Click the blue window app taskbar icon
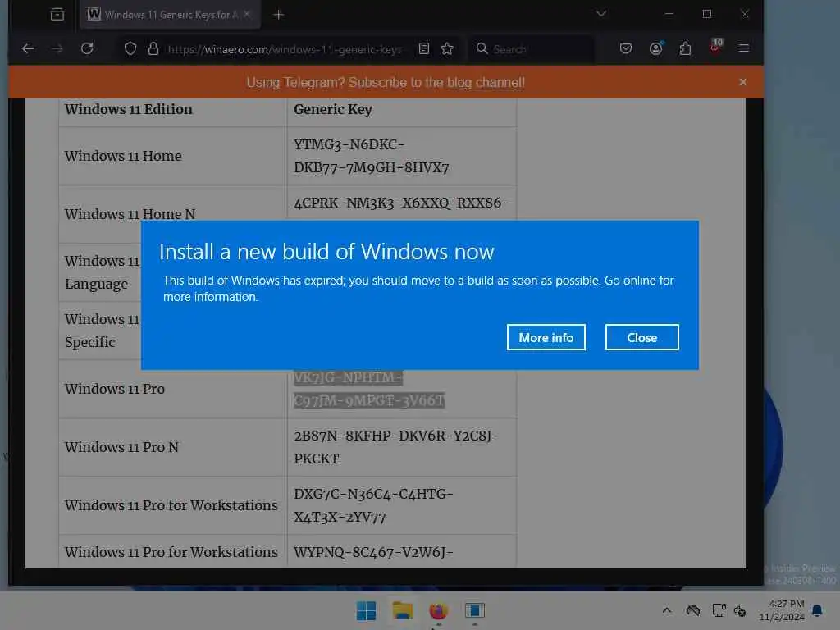840x630 pixels. click(475, 610)
